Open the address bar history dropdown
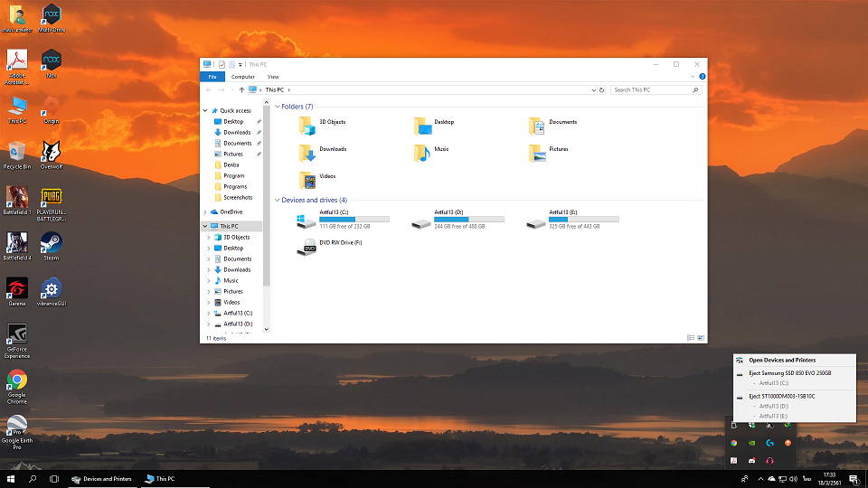 [x=593, y=90]
